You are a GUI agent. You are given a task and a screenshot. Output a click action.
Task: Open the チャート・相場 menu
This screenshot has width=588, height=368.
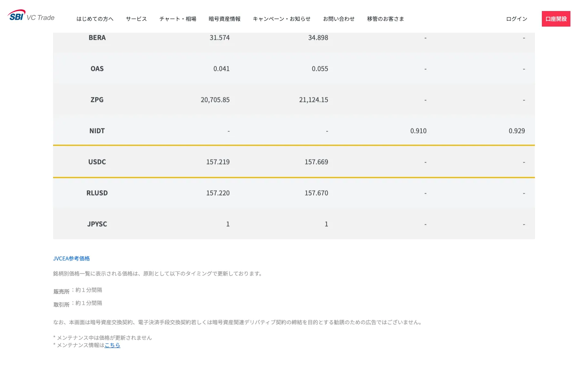click(178, 19)
